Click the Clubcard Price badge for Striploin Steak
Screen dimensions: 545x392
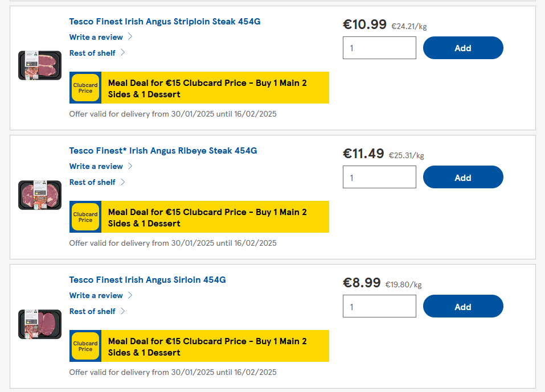(x=85, y=88)
